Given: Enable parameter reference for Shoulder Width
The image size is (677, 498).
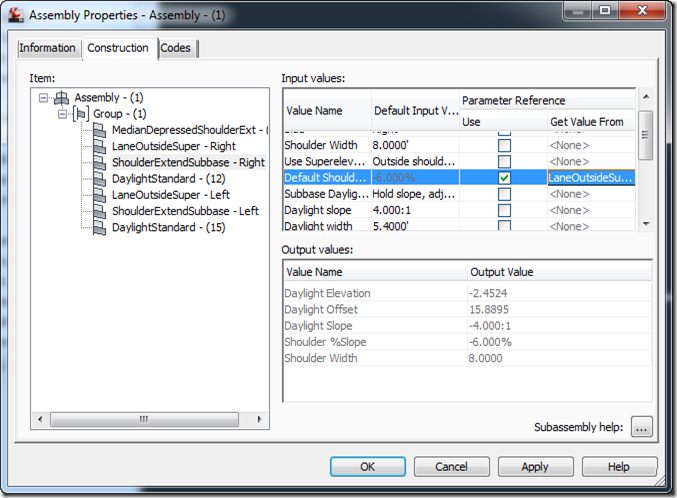Looking at the screenshot, I should click(x=504, y=145).
